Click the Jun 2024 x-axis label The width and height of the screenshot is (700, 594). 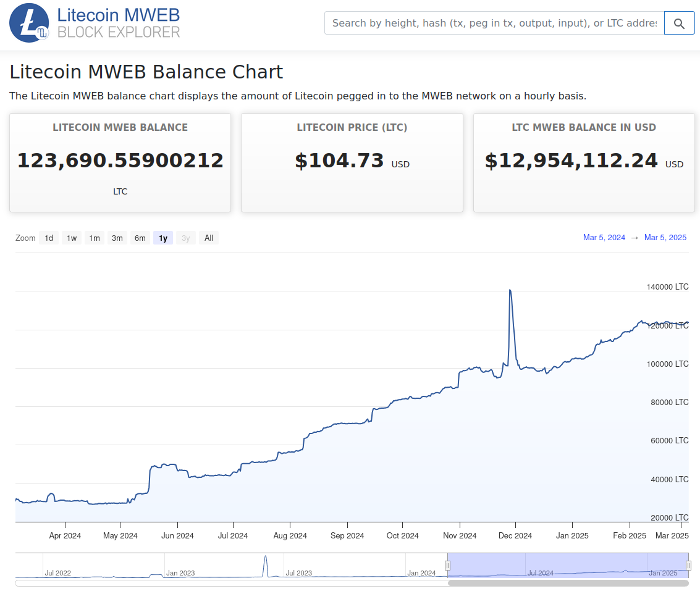click(177, 535)
